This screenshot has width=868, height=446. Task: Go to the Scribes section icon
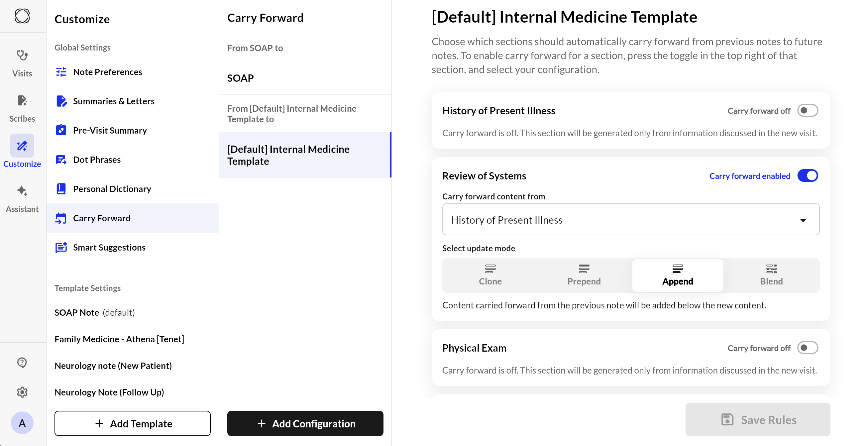tap(22, 100)
